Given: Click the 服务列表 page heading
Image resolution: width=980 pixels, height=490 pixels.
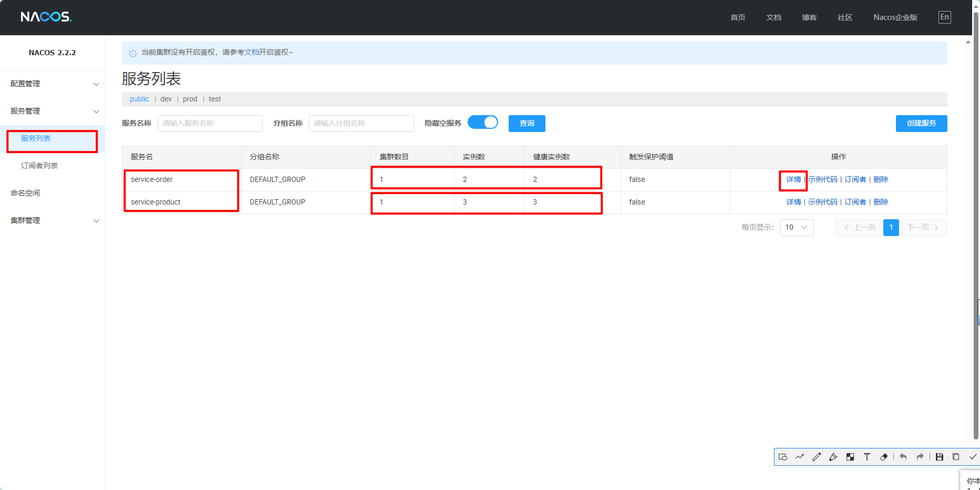Looking at the screenshot, I should (151, 79).
